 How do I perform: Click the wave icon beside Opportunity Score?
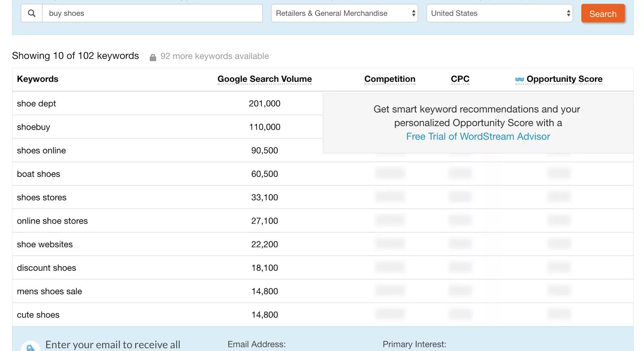pyautogui.click(x=519, y=79)
